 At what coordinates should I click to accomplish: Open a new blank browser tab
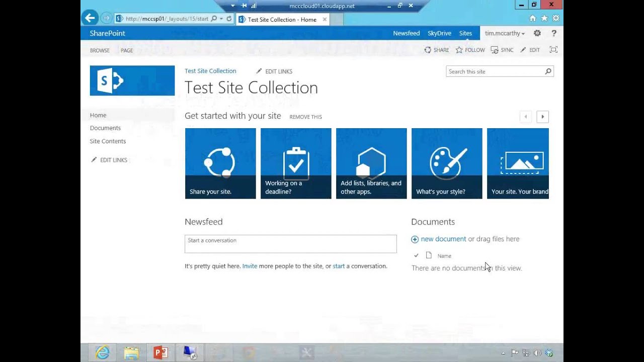click(x=336, y=19)
